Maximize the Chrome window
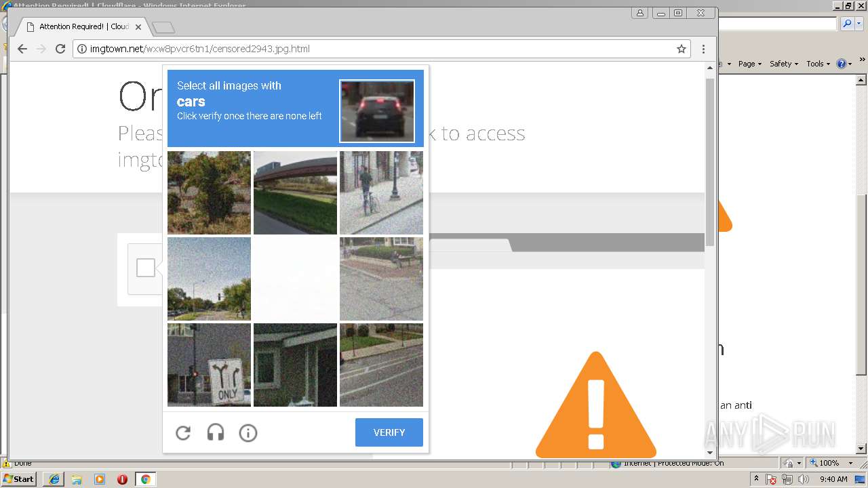 click(678, 13)
